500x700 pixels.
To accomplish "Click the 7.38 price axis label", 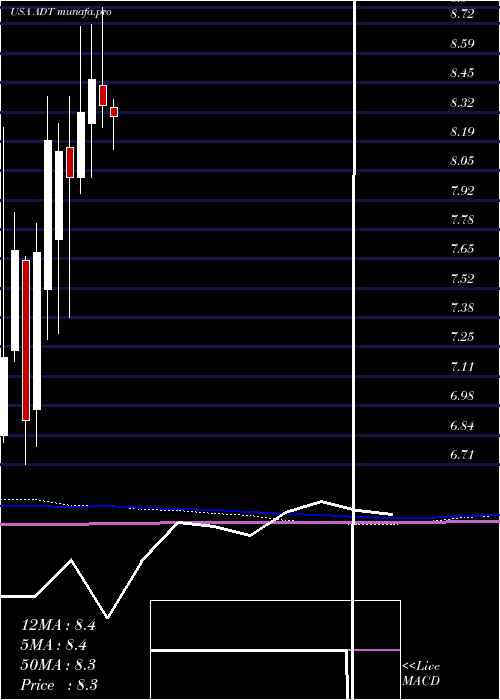I will (462, 308).
